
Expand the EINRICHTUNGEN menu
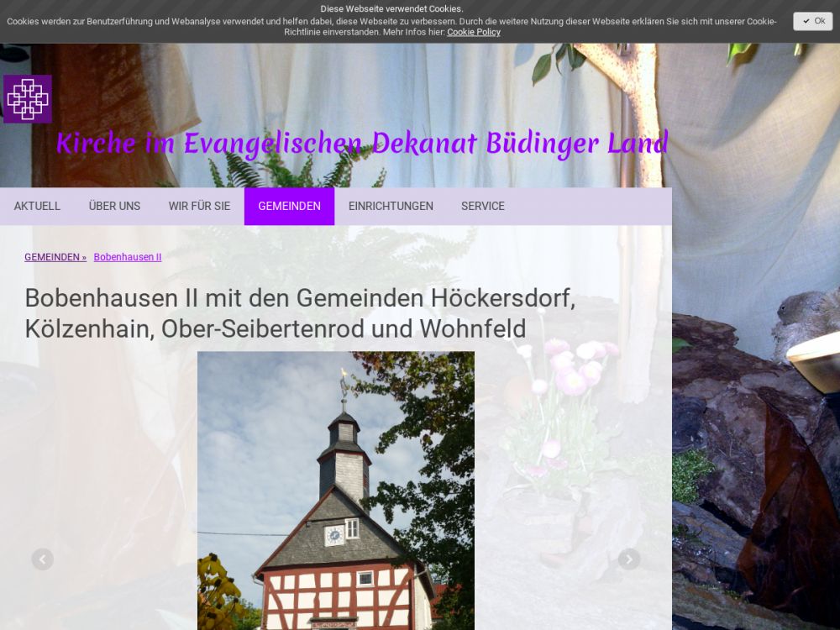click(x=391, y=206)
